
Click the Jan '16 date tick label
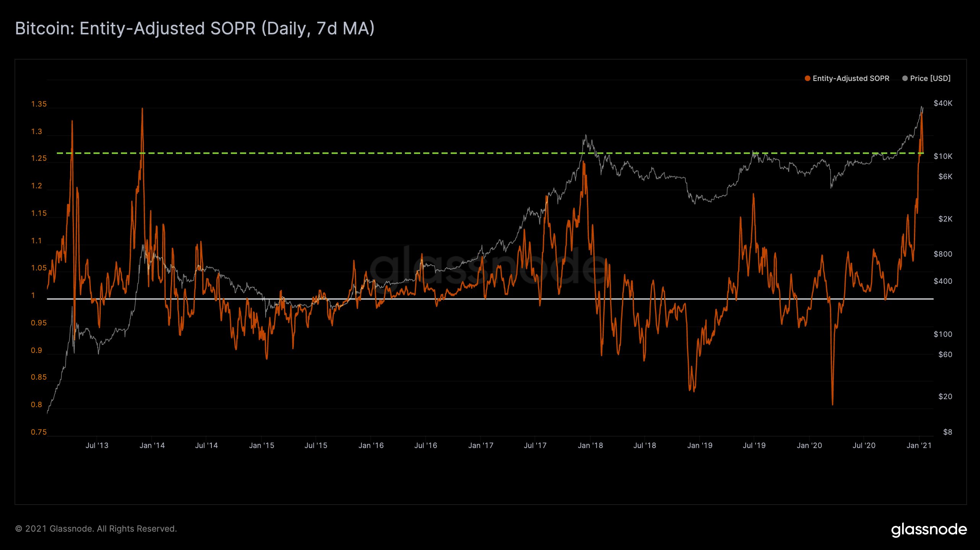click(371, 445)
